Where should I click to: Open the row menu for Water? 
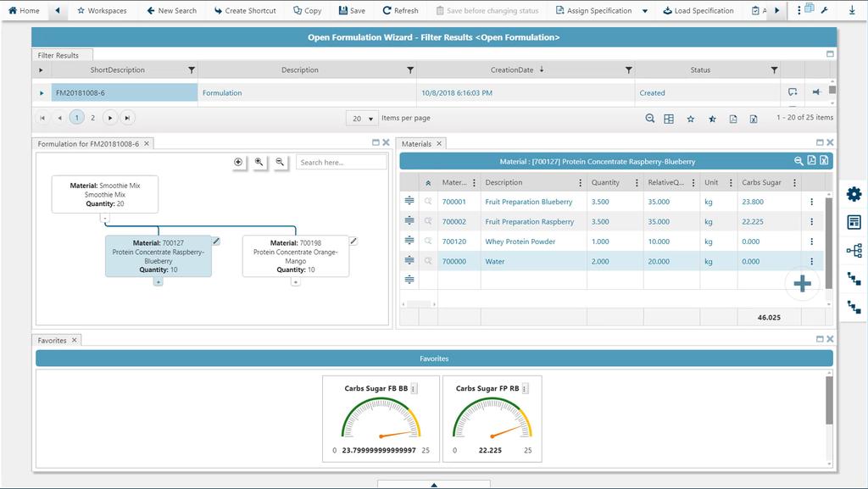[x=811, y=262]
